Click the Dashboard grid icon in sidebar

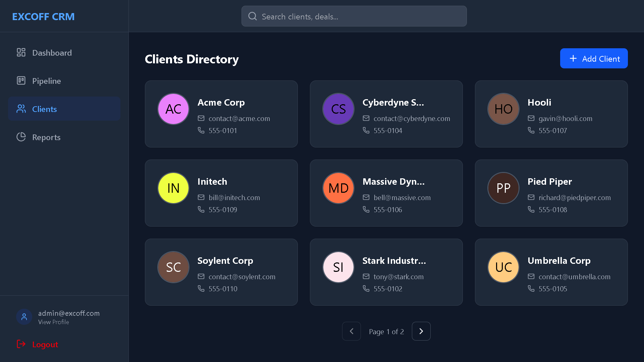pos(21,53)
